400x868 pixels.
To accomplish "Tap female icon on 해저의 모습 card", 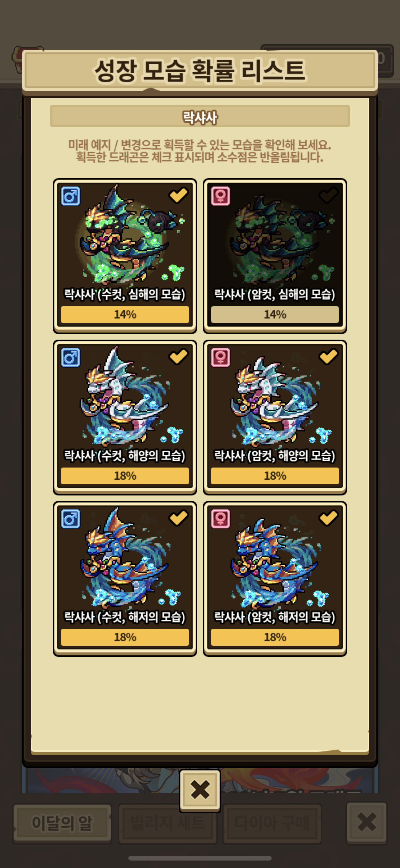I will pos(220,518).
